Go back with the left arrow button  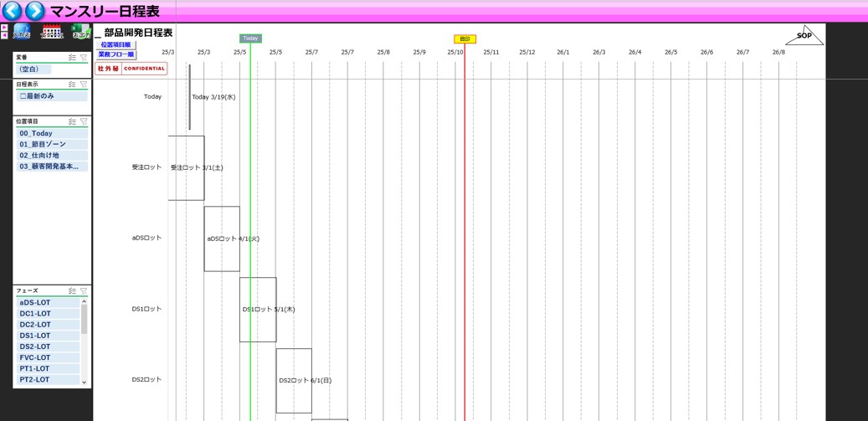click(12, 11)
